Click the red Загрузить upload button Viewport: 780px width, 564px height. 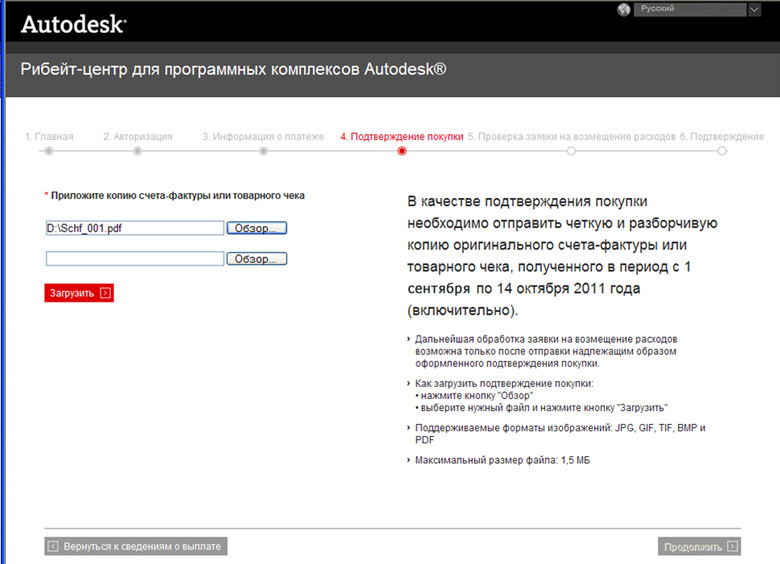(79, 293)
